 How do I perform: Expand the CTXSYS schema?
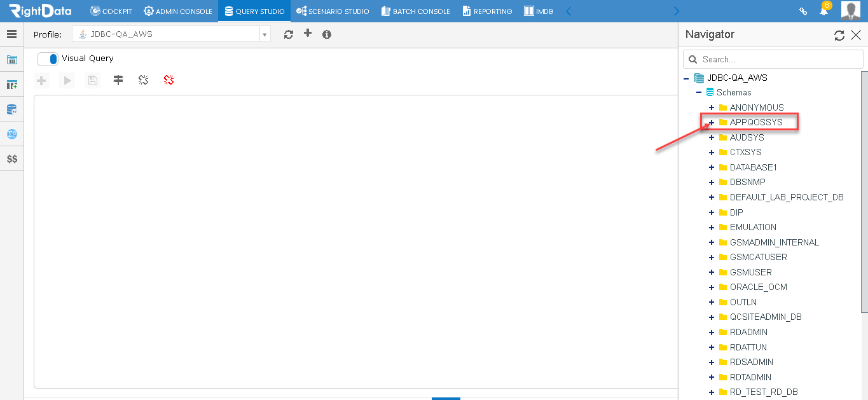pyautogui.click(x=712, y=153)
